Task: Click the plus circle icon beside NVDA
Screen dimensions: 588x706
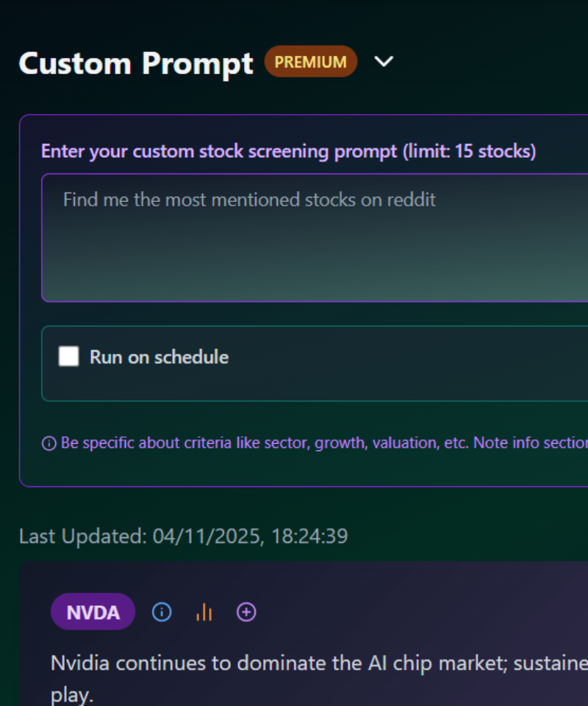Action: pos(246,612)
